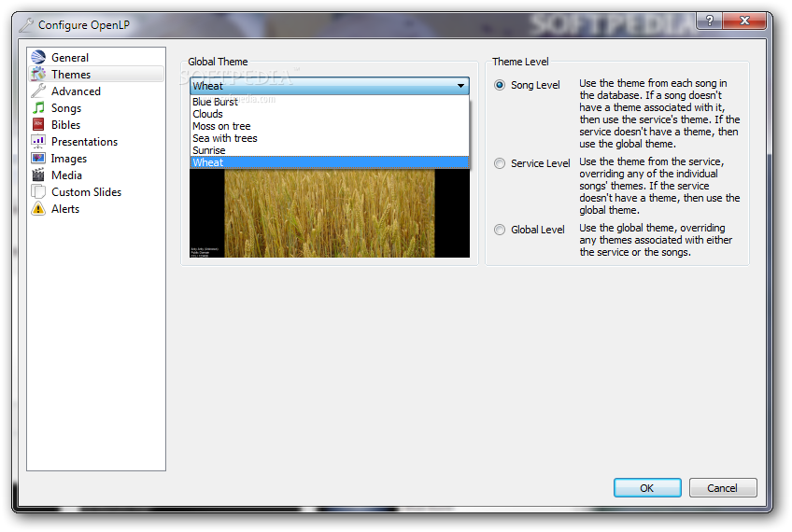Pick Sea with trees theme option
Viewport: 792px width, 532px height.
[x=330, y=138]
